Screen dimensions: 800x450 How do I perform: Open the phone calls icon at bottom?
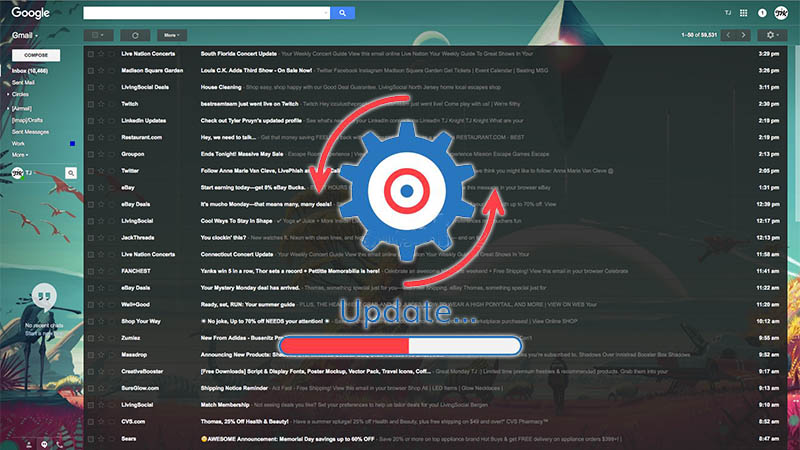click(x=60, y=444)
